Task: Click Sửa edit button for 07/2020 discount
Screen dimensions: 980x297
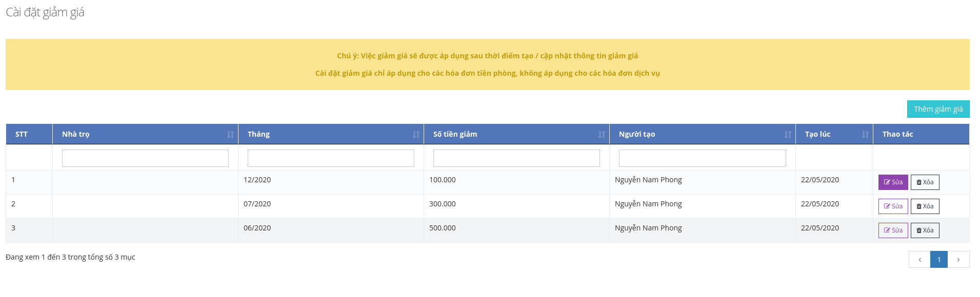Action: tap(893, 206)
